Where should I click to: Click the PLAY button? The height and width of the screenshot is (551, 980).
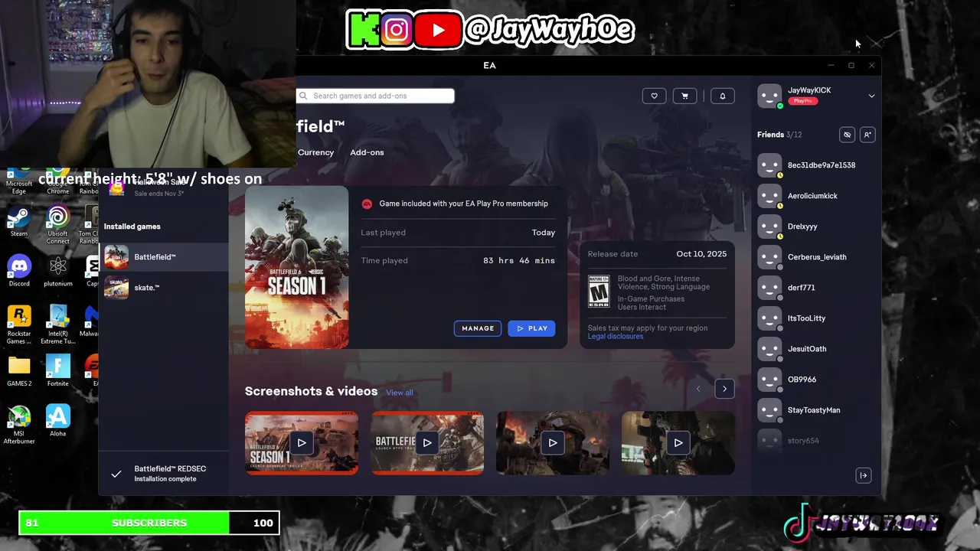531,328
